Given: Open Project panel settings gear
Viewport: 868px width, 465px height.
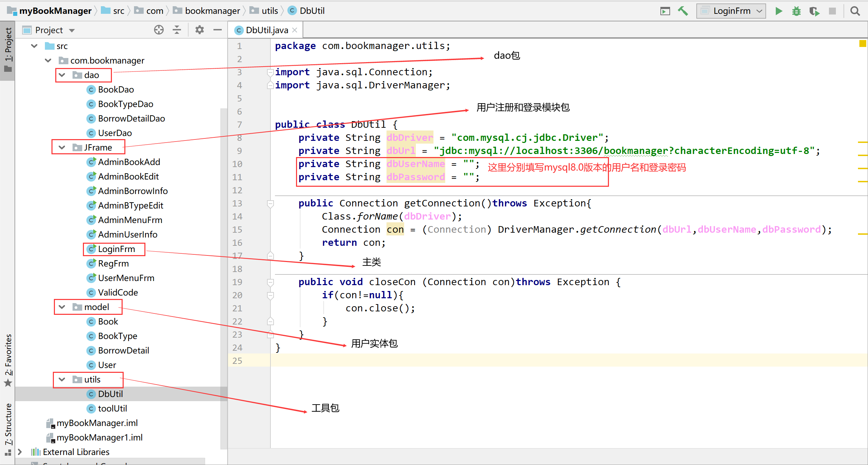Looking at the screenshot, I should [200, 30].
